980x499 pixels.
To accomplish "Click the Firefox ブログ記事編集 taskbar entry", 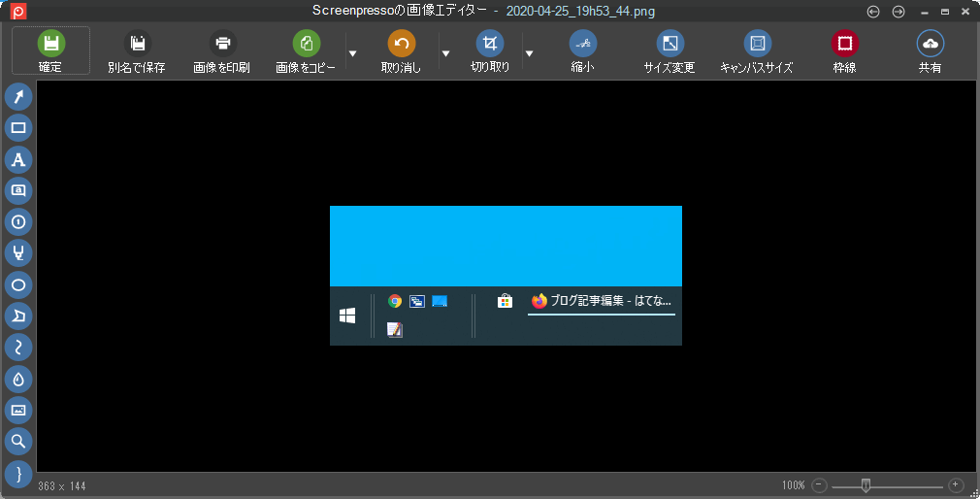I will point(602,301).
